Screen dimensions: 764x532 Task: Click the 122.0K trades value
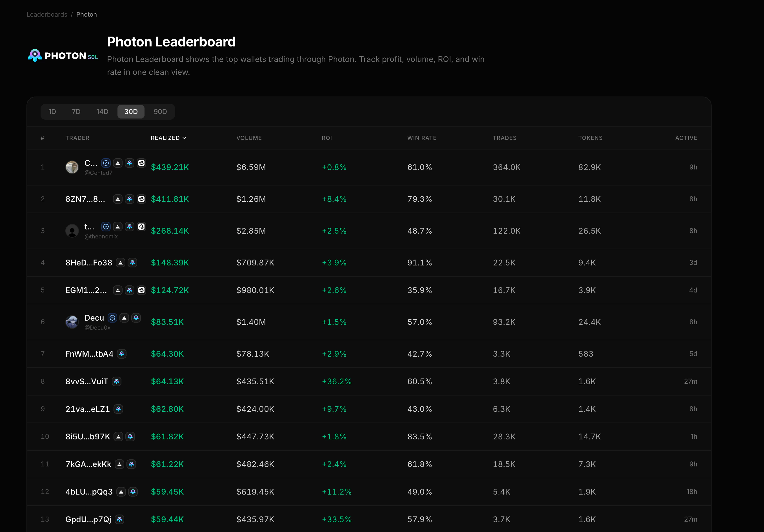point(507,231)
